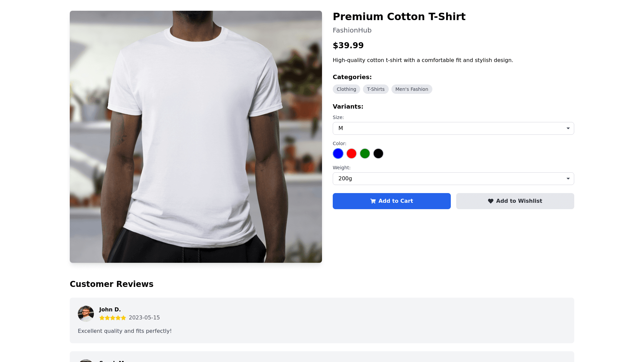This screenshot has width=644, height=362.
Task: Click the white t-shirt product image
Action: [x=196, y=137]
